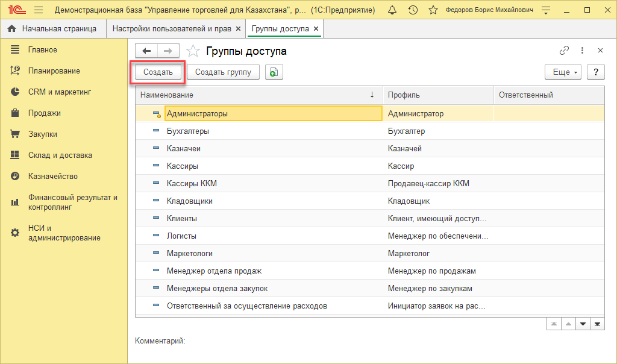Navigate back with left arrow
Image resolution: width=617 pixels, height=364 pixels.
click(x=146, y=51)
